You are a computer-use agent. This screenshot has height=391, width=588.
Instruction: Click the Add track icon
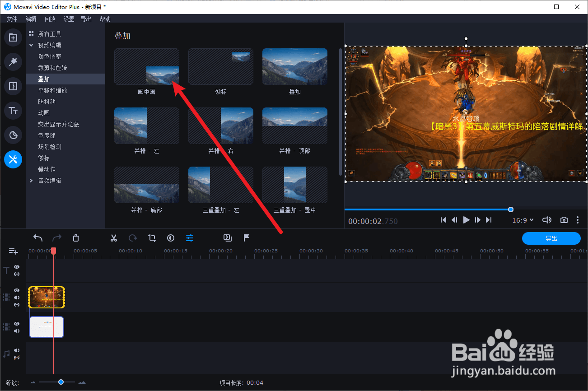click(x=13, y=251)
